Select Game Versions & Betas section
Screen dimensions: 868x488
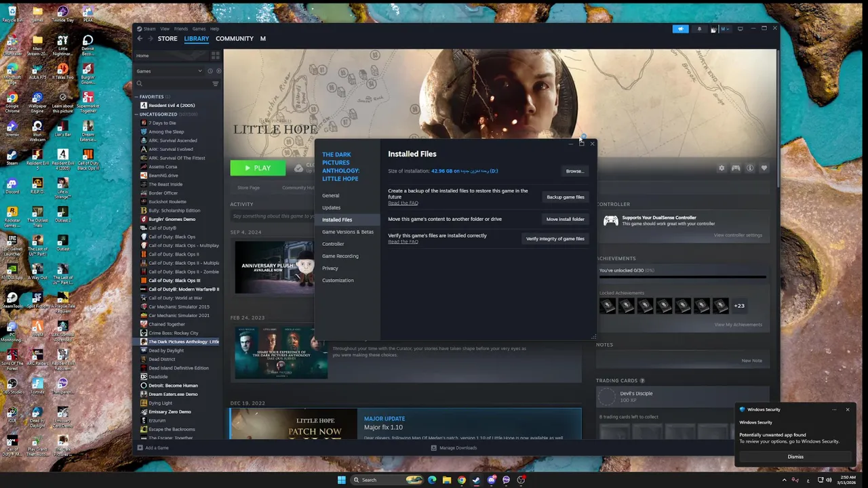(348, 232)
